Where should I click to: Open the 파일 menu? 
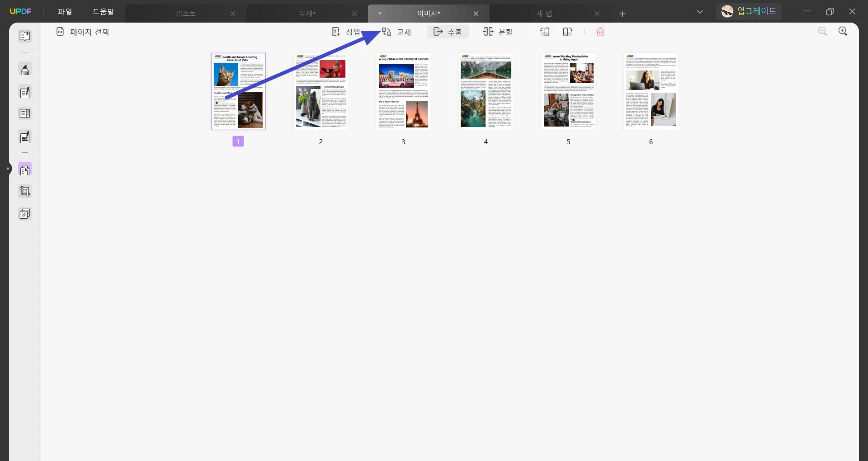65,11
